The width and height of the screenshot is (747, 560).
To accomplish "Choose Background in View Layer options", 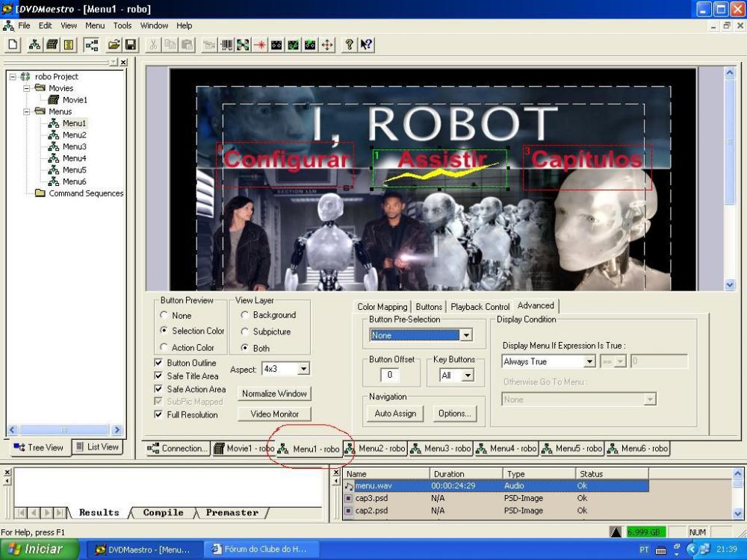I will pos(245,315).
